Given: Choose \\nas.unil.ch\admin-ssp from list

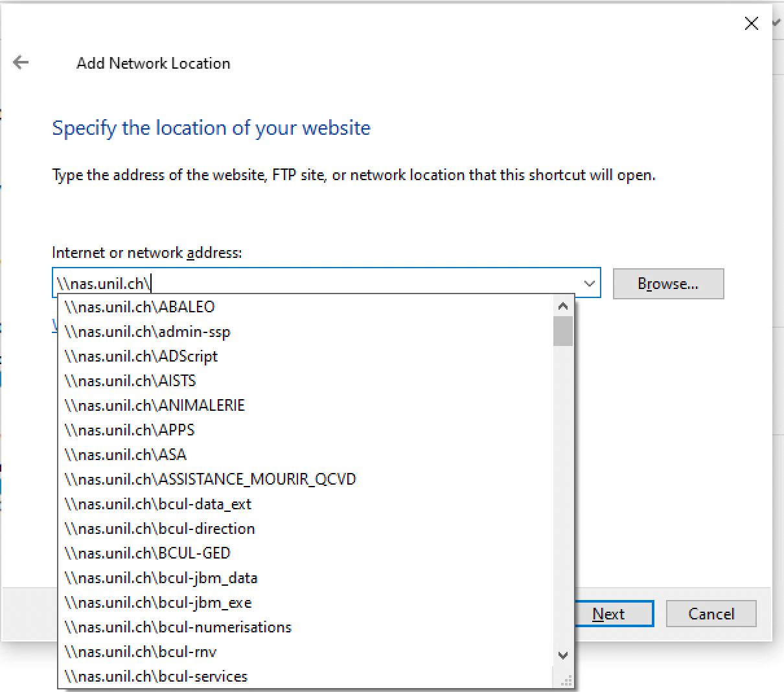Looking at the screenshot, I should tap(148, 332).
